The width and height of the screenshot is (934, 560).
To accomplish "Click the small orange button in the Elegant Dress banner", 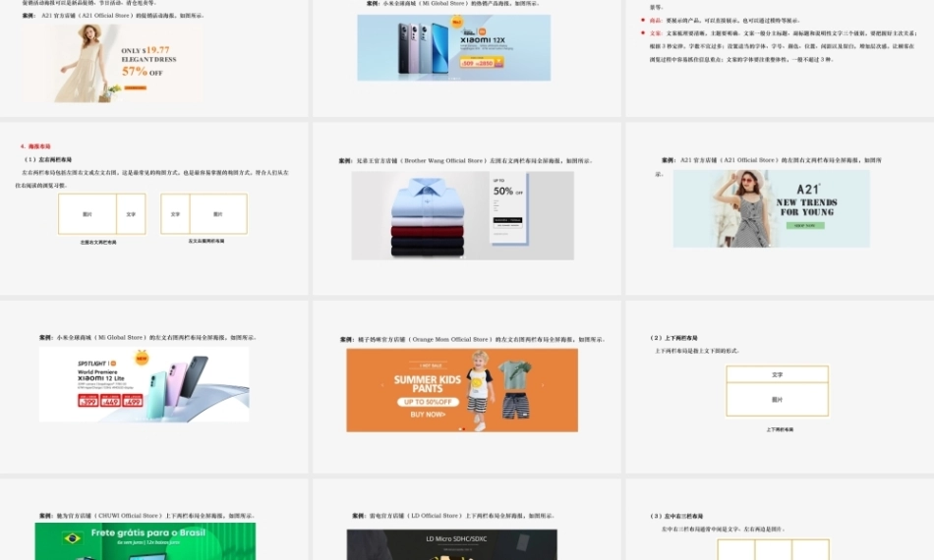I will (136, 87).
